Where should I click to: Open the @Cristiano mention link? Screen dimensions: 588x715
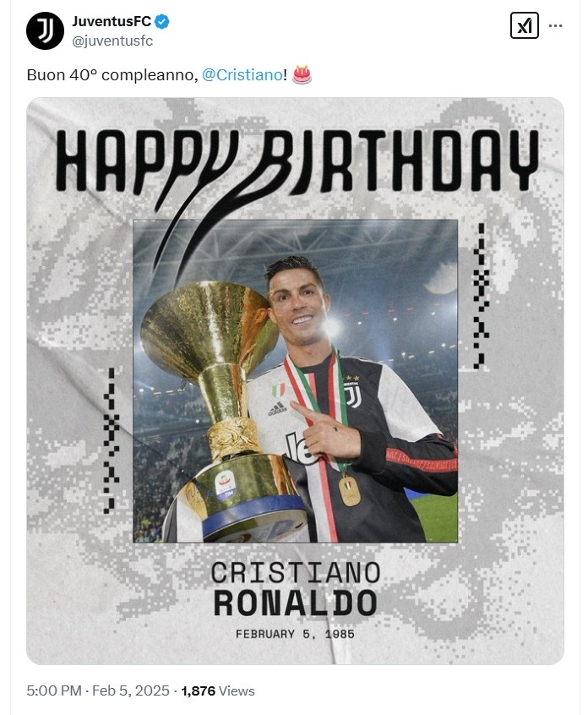tap(242, 74)
